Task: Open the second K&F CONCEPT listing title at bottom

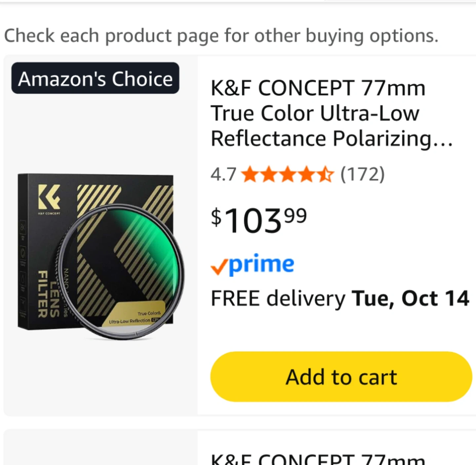Action: pos(317,459)
